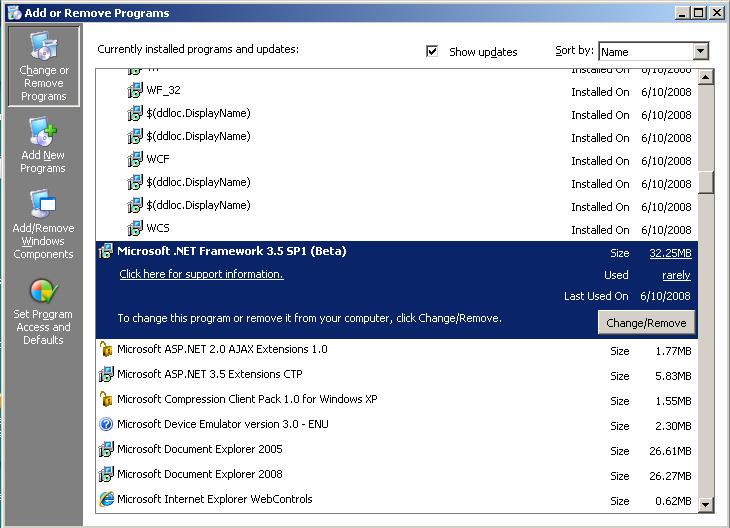Select Microsoft Device Emulator version 3.0 - ENU

click(x=397, y=425)
